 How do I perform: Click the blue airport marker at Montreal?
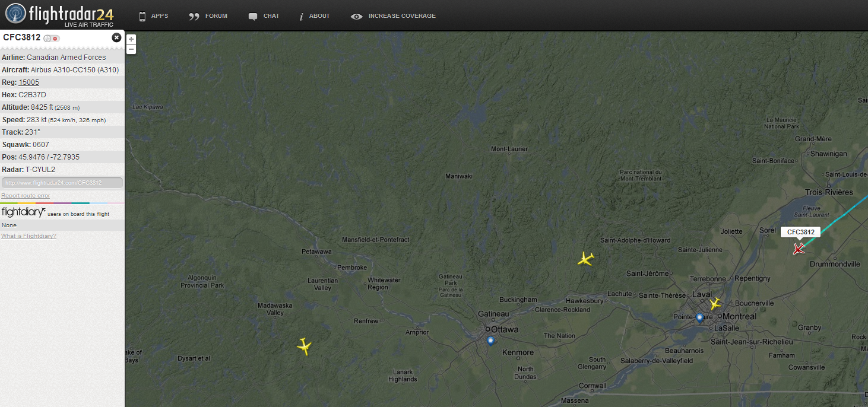click(x=699, y=317)
